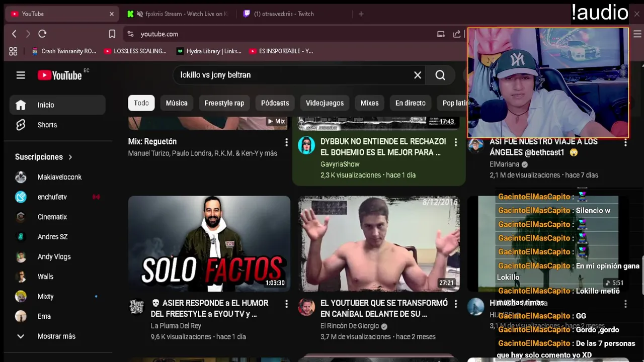This screenshot has width=644, height=362.
Task: Click the share icon in address bar
Action: pyautogui.click(x=457, y=34)
